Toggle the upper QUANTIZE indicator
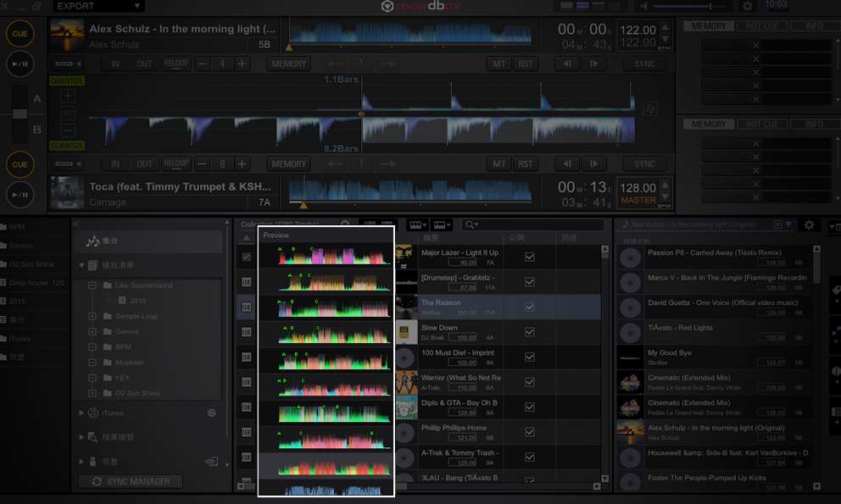The image size is (841, 504). (67, 81)
